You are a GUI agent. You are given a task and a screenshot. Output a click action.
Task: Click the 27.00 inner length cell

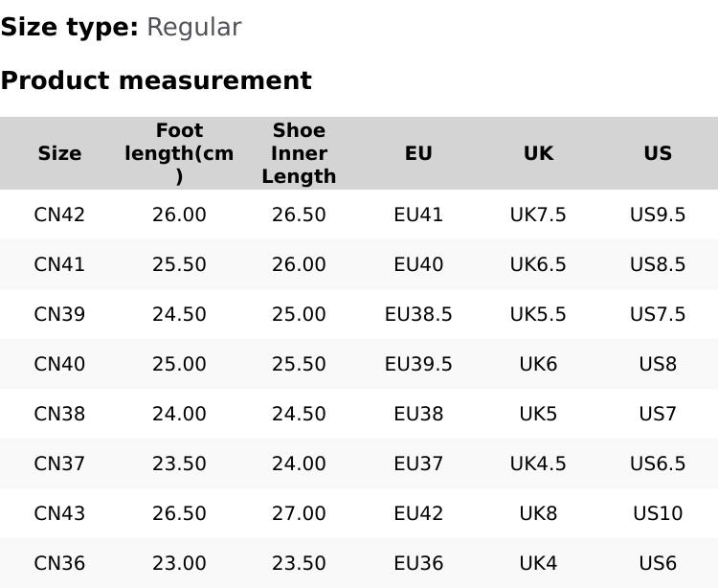coord(299,513)
